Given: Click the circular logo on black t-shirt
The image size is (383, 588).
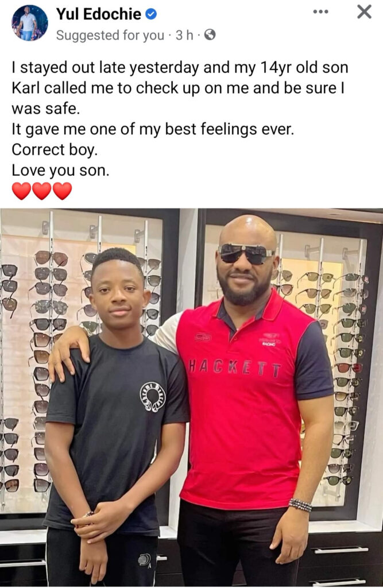Looking at the screenshot, I should (x=153, y=397).
